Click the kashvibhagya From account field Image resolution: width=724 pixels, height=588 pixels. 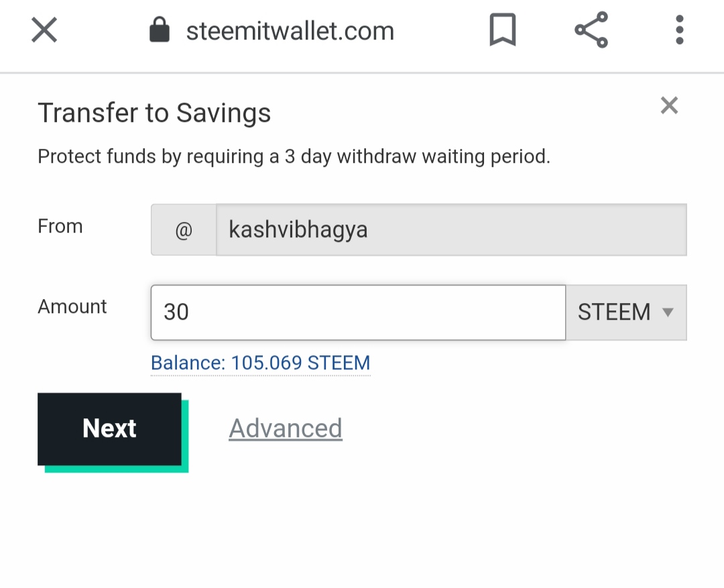click(452, 229)
